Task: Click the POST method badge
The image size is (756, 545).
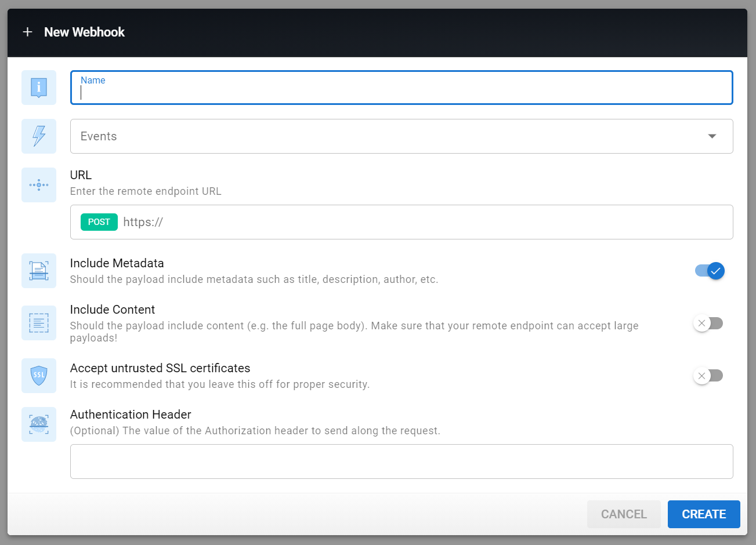Action: click(99, 221)
